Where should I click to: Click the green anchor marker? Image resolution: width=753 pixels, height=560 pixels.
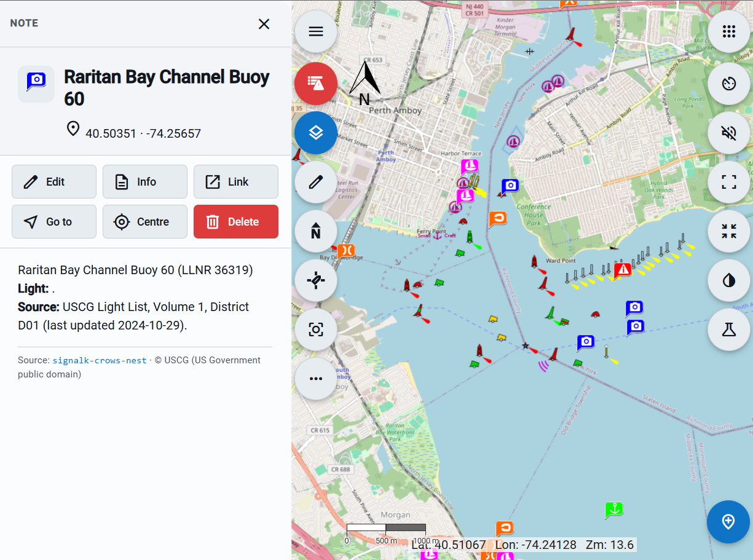(613, 510)
